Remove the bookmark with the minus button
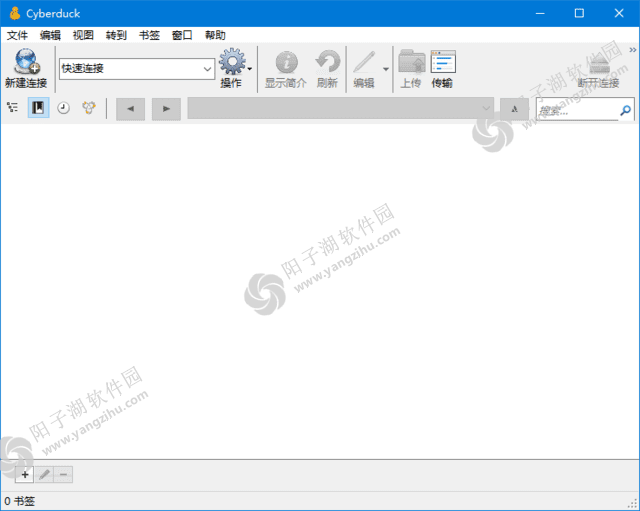The image size is (640, 511). pos(63,474)
